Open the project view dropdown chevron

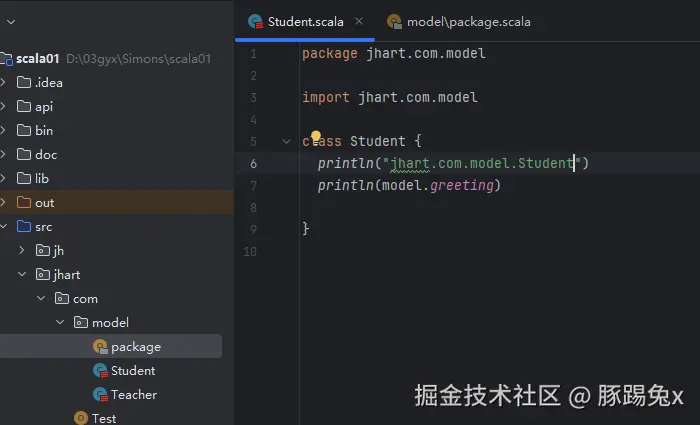click(x=11, y=21)
